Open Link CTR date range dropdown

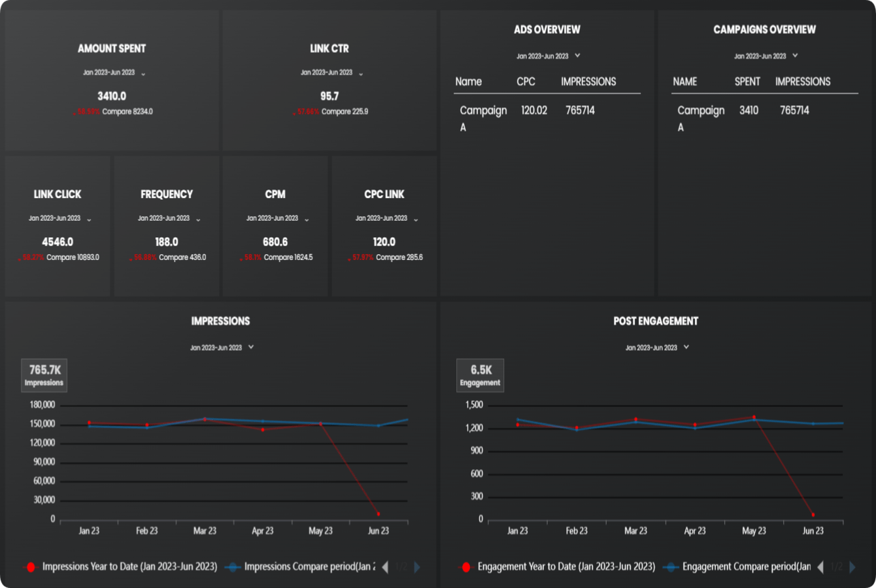tap(332, 73)
